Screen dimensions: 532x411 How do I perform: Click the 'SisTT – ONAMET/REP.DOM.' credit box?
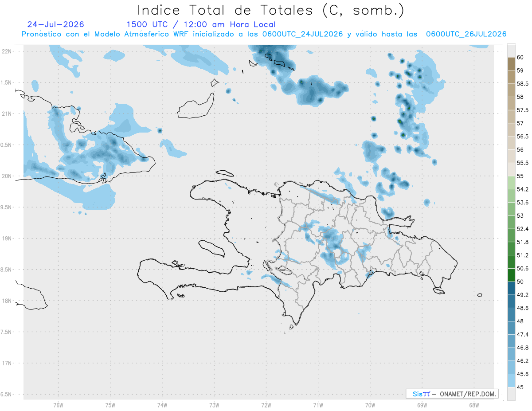tap(452, 394)
